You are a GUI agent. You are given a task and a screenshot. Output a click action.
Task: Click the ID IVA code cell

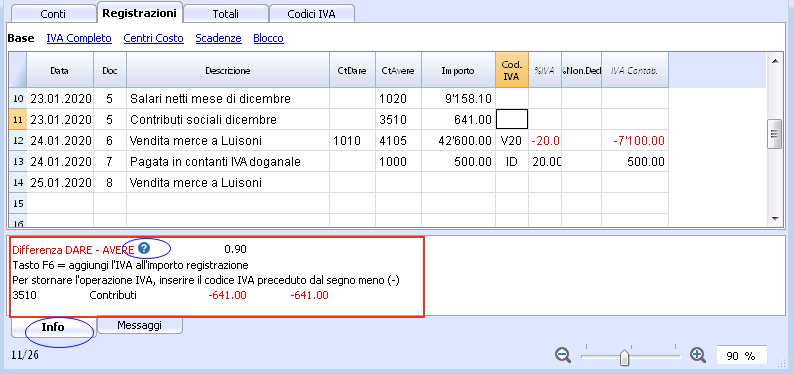(x=512, y=162)
